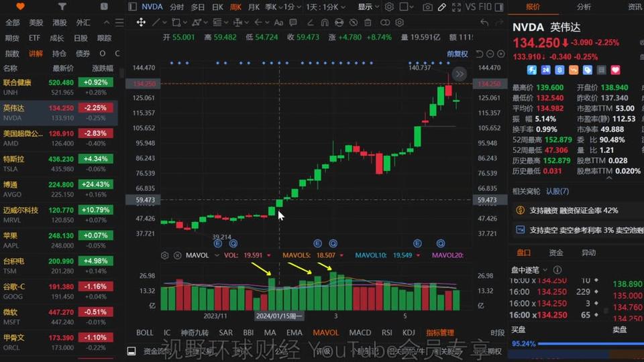The height and width of the screenshot is (362, 644).
Task: Click the bottom panel toggle icon at lower left
Action: tap(131, 351)
